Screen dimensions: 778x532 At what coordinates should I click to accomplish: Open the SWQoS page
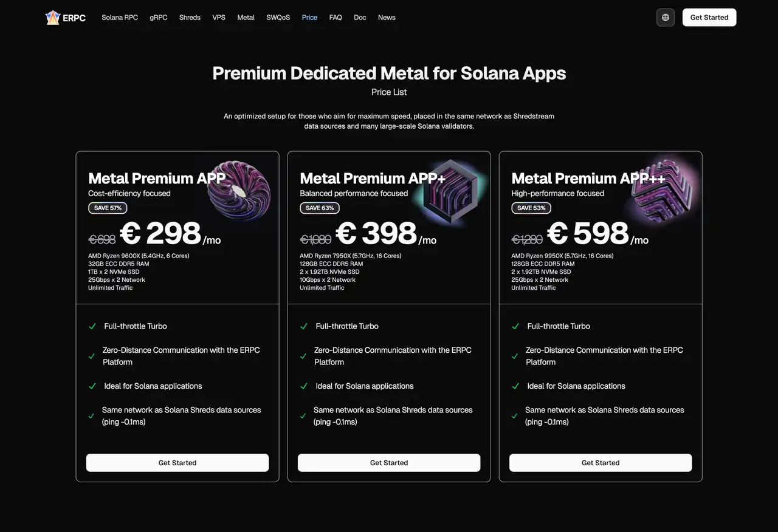point(278,18)
